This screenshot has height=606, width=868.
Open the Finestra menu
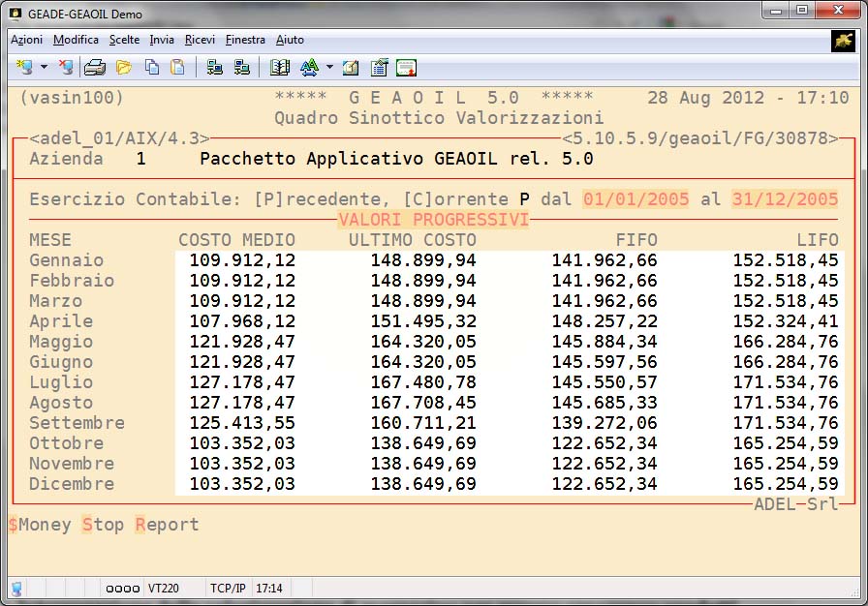(245, 40)
